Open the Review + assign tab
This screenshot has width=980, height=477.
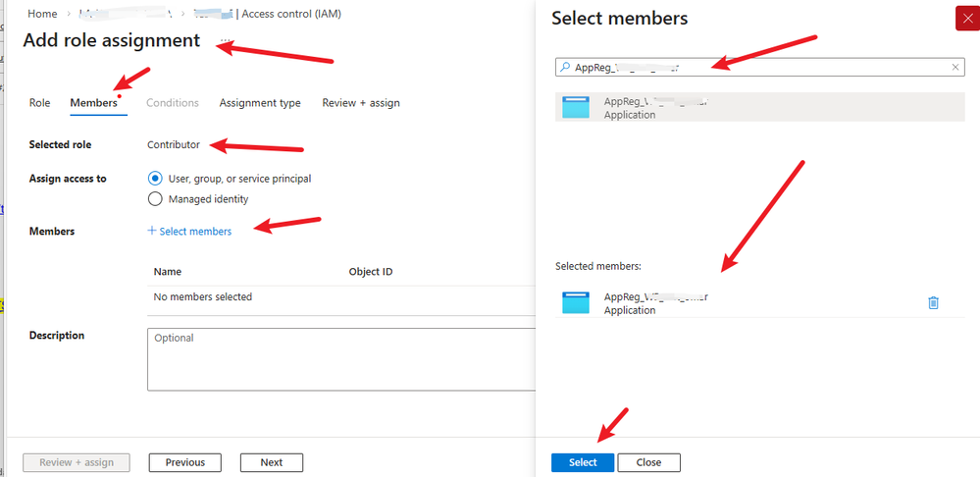(361, 102)
